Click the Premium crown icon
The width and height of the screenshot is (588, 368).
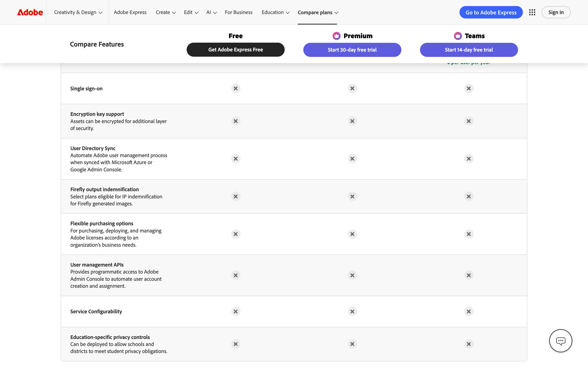[x=336, y=36]
